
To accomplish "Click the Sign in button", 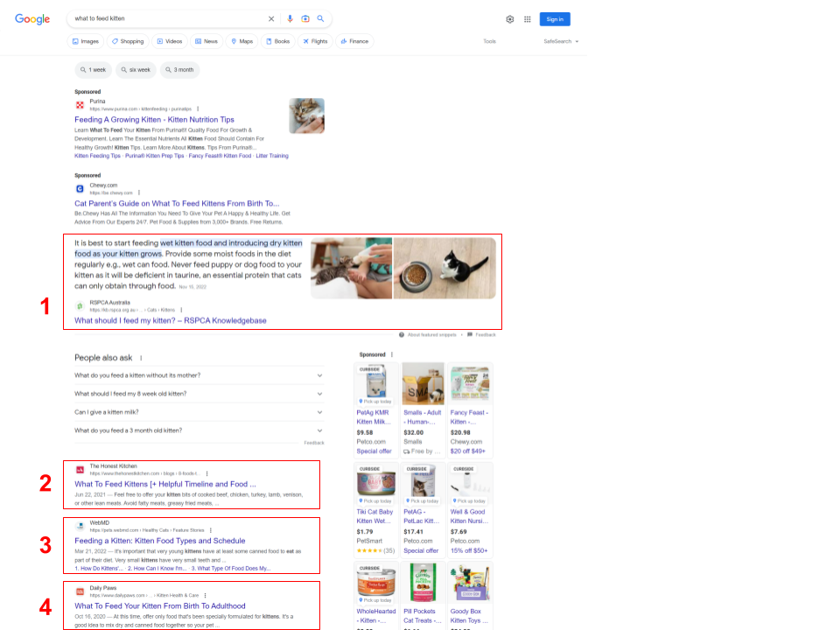I will click(x=555, y=18).
